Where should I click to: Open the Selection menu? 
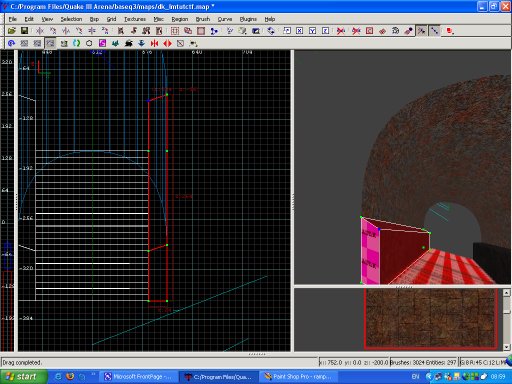point(71,19)
